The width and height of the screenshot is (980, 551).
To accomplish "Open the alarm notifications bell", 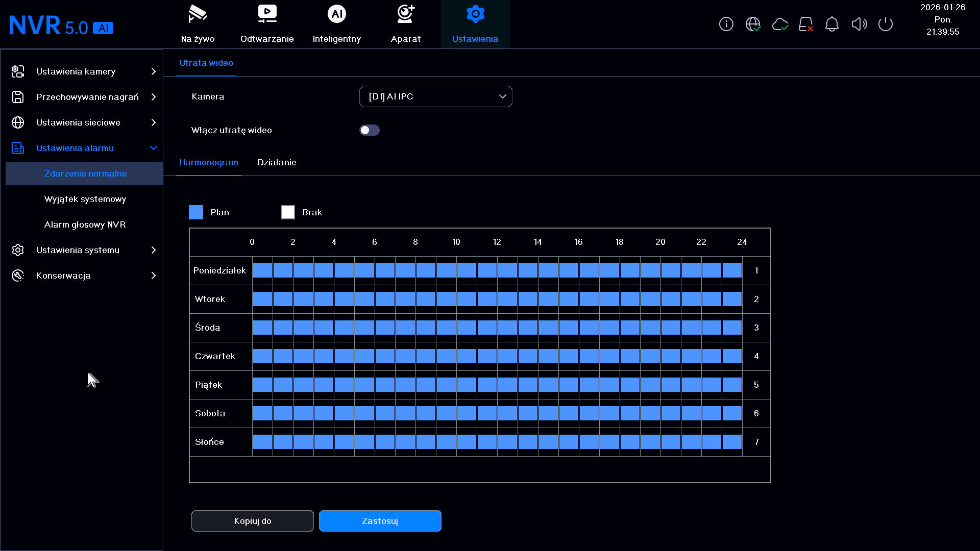I will 832,24.
